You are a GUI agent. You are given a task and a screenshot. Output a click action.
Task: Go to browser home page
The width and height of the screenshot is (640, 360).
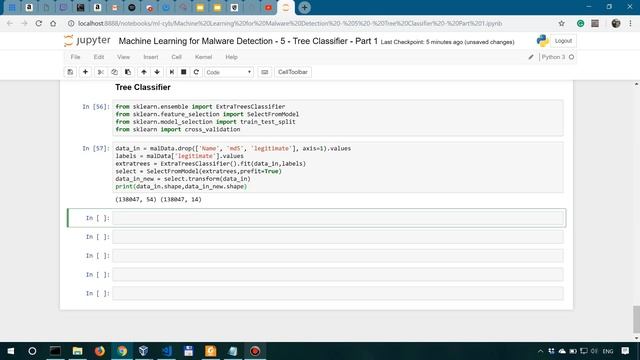pos(53,24)
